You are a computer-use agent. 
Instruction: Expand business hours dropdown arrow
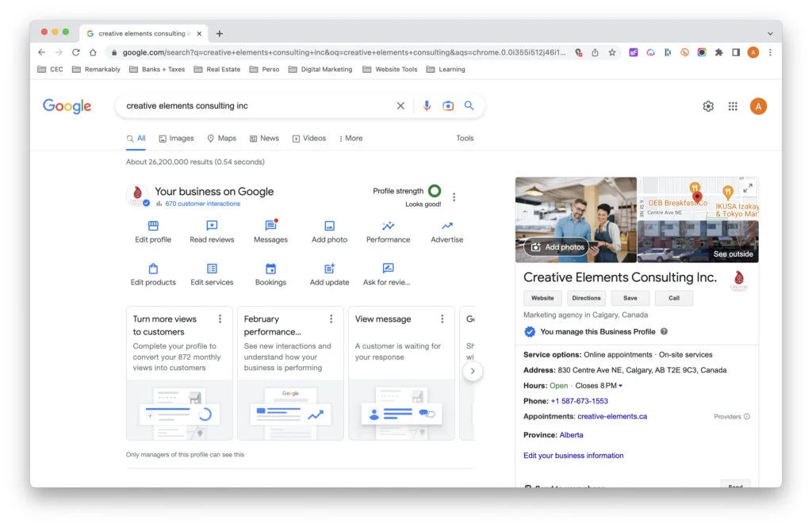pyautogui.click(x=620, y=386)
